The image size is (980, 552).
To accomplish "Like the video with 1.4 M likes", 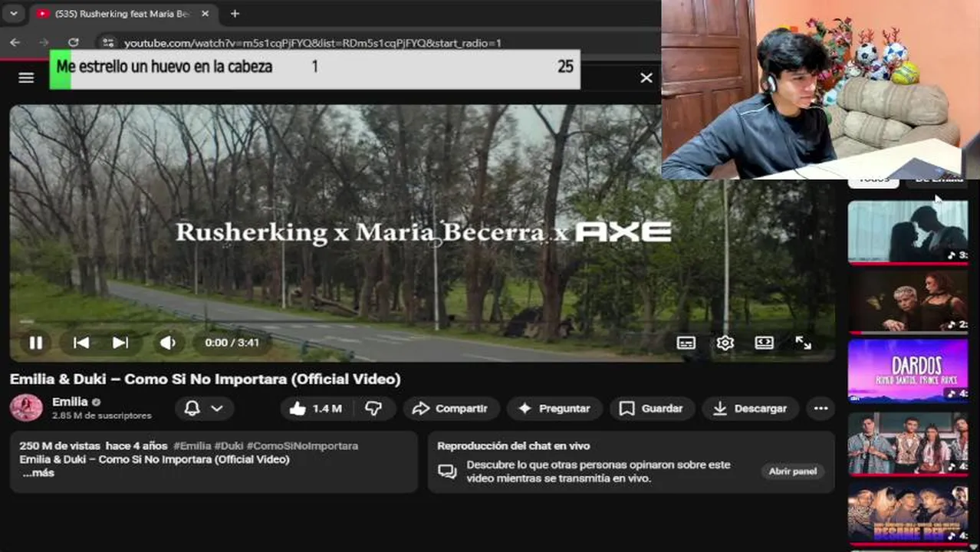I will 315,409.
